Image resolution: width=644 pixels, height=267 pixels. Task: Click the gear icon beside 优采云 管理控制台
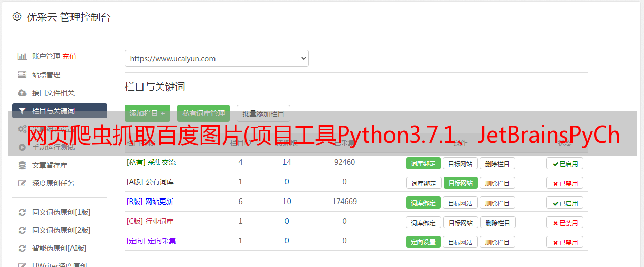coord(17,17)
